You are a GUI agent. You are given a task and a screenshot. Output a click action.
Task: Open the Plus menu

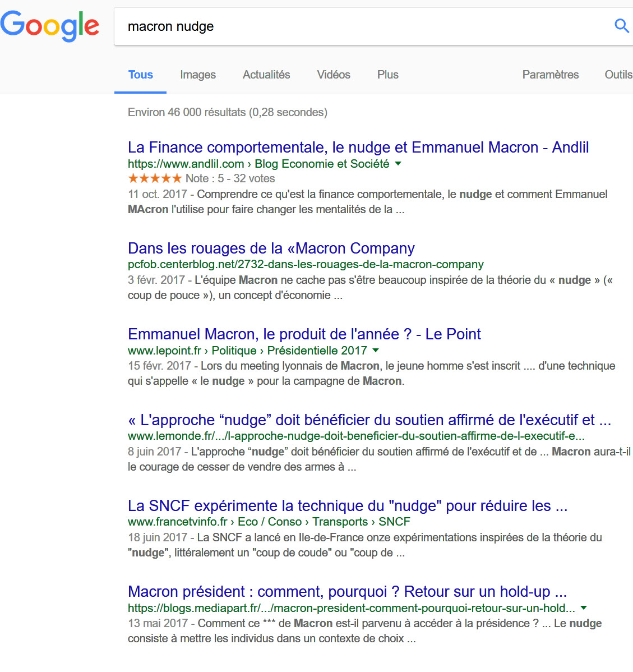pos(387,75)
